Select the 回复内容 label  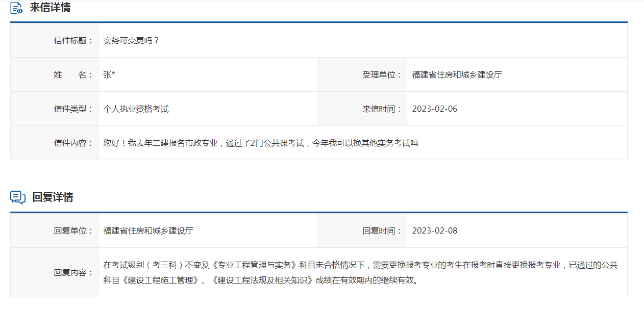click(73, 273)
